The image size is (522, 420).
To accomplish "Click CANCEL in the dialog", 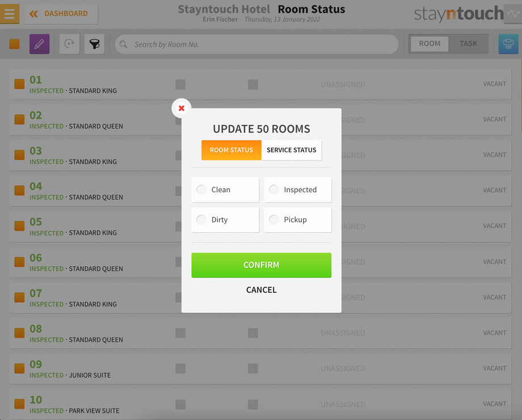I will pyautogui.click(x=262, y=290).
